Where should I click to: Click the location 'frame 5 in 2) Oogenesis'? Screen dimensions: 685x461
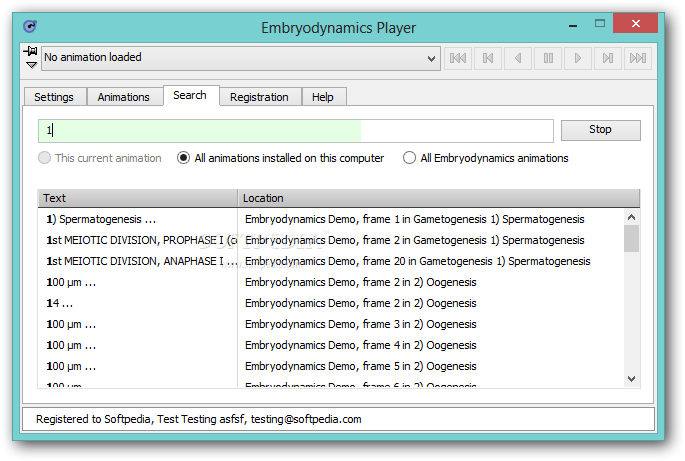pos(361,366)
